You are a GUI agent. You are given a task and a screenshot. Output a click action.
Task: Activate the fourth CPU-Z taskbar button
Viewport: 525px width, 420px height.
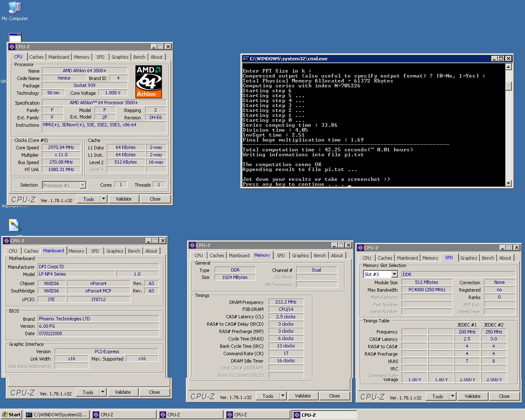coord(324,415)
